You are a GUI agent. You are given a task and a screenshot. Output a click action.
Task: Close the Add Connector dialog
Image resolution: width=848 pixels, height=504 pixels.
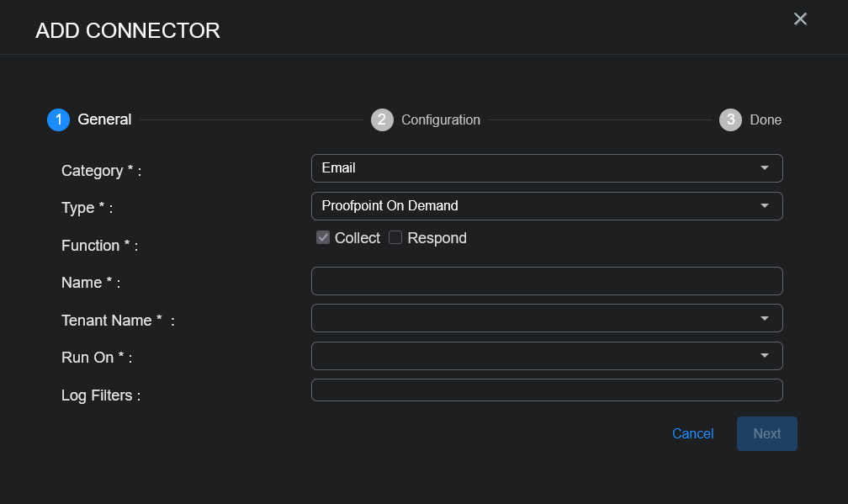tap(800, 19)
